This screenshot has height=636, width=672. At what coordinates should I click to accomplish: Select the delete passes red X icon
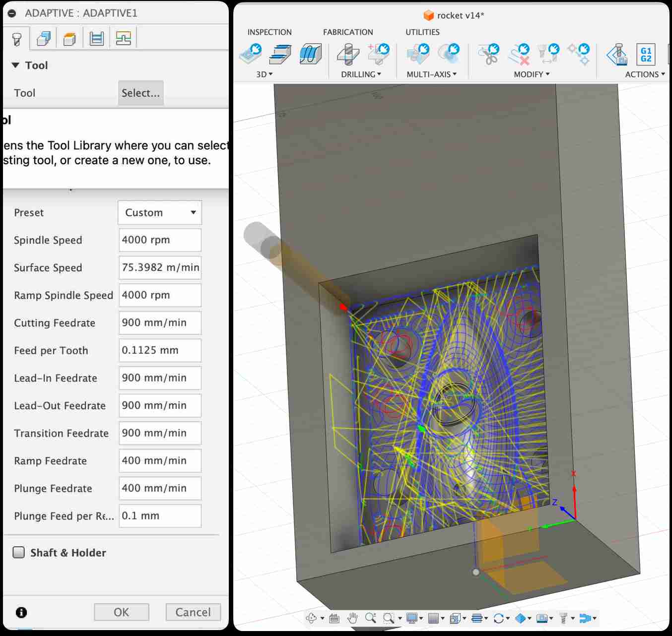click(519, 54)
